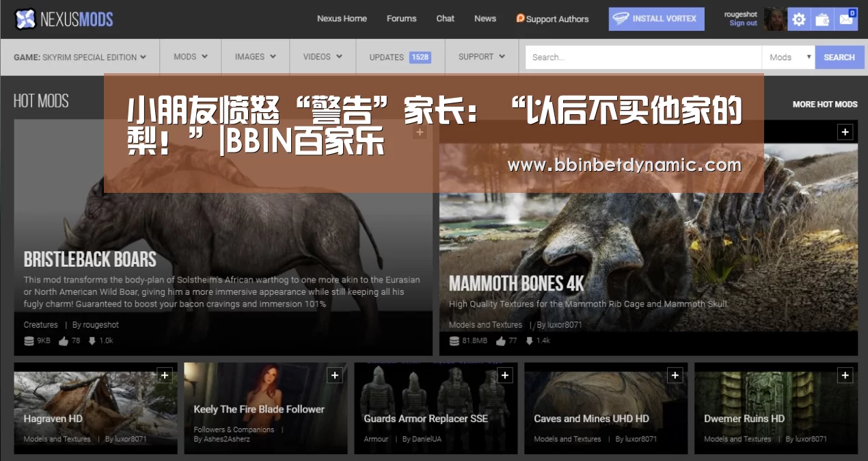
Task: Click Followers & Companions category
Action: point(234,430)
